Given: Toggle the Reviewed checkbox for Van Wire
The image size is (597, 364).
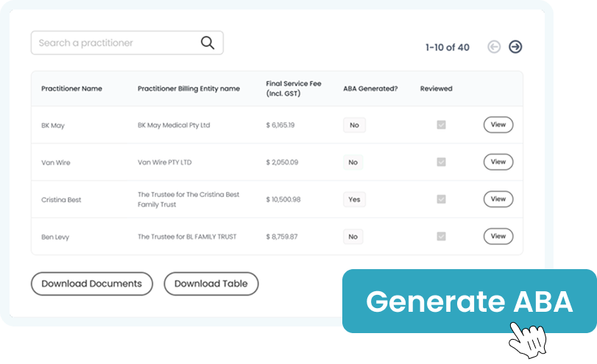Looking at the screenshot, I should pos(441,162).
